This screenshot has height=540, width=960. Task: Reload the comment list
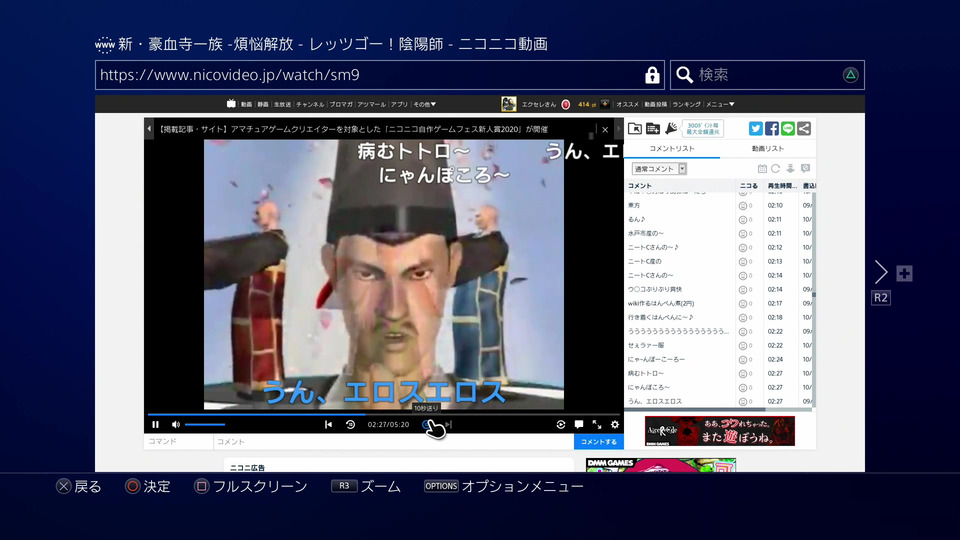(776, 168)
